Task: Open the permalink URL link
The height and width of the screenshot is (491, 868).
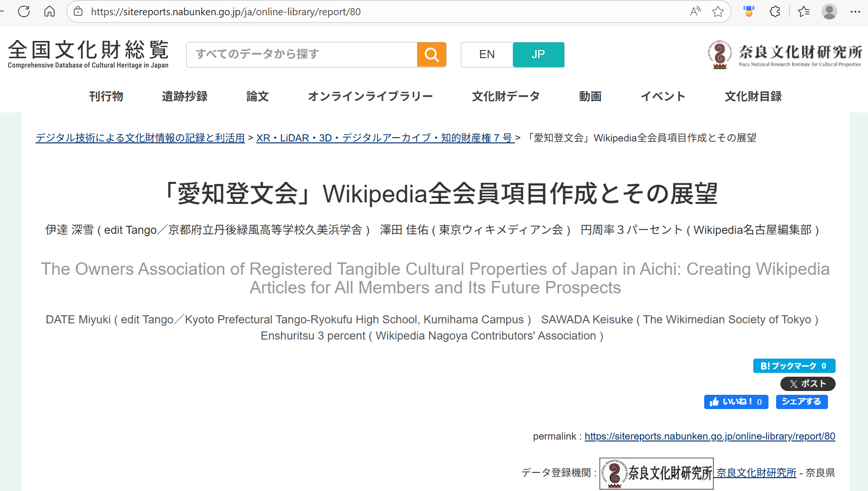Action: click(x=709, y=436)
